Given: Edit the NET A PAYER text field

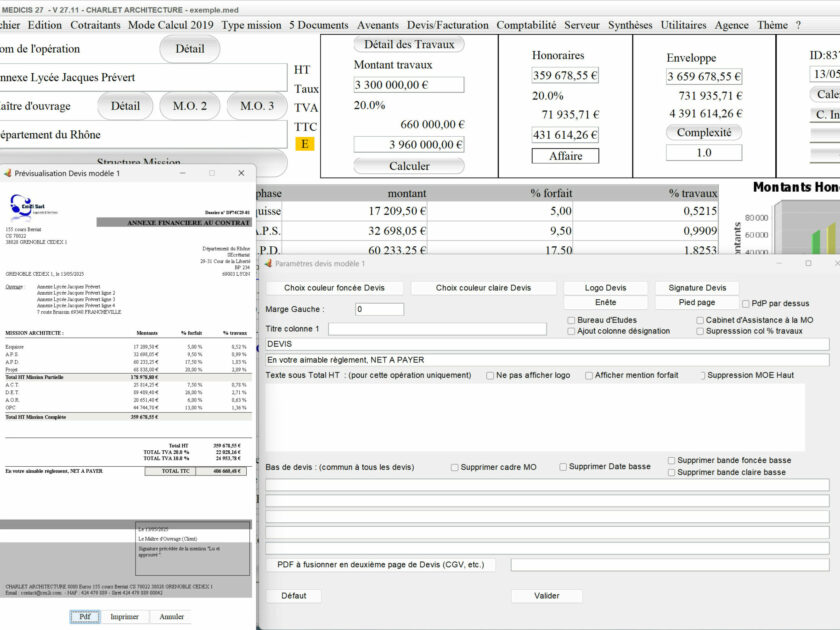Looking at the screenshot, I should point(548,360).
